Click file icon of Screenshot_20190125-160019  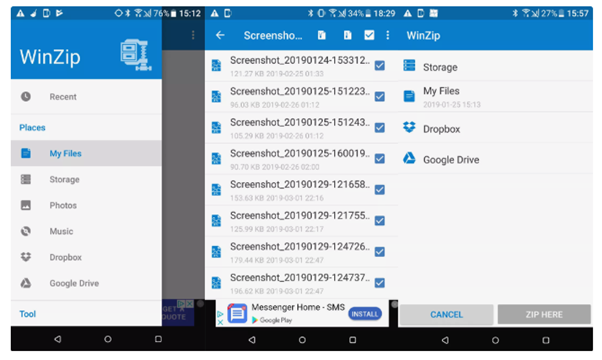pyautogui.click(x=217, y=159)
